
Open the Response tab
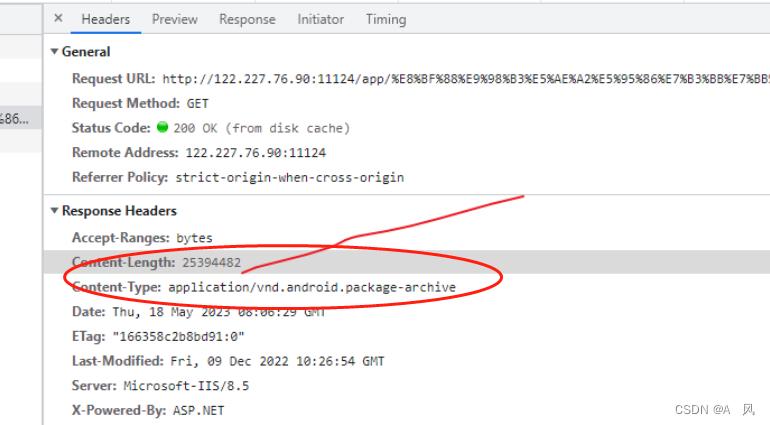pyautogui.click(x=247, y=19)
